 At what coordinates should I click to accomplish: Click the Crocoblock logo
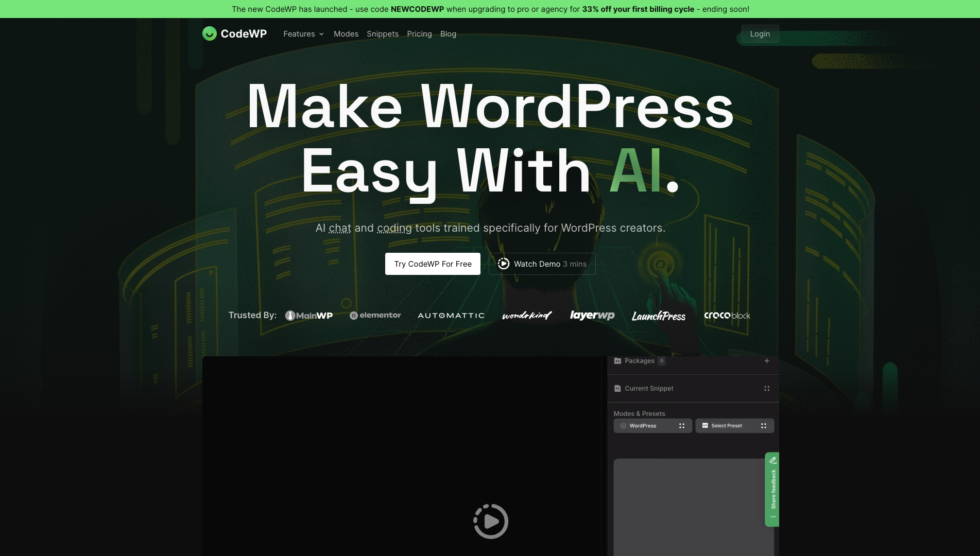coord(727,315)
